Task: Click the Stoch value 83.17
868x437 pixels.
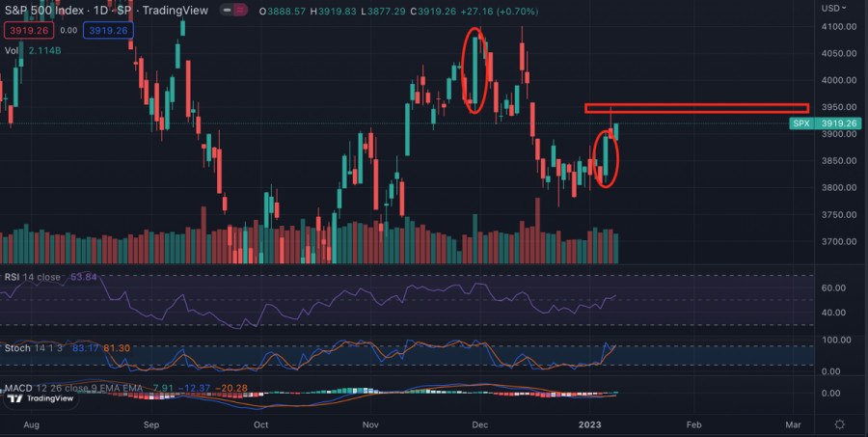Action: [88, 348]
